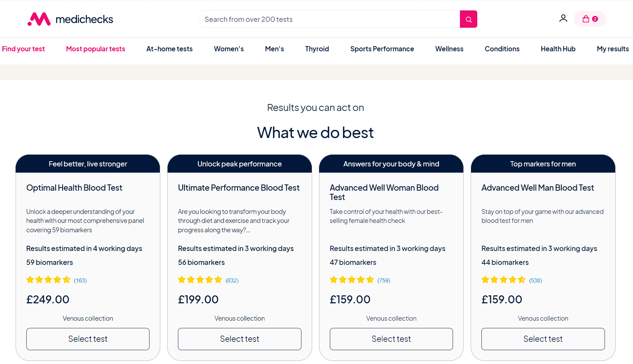Click star rating on Advanced Well Man test
The width and height of the screenshot is (633, 364).
pyautogui.click(x=504, y=280)
